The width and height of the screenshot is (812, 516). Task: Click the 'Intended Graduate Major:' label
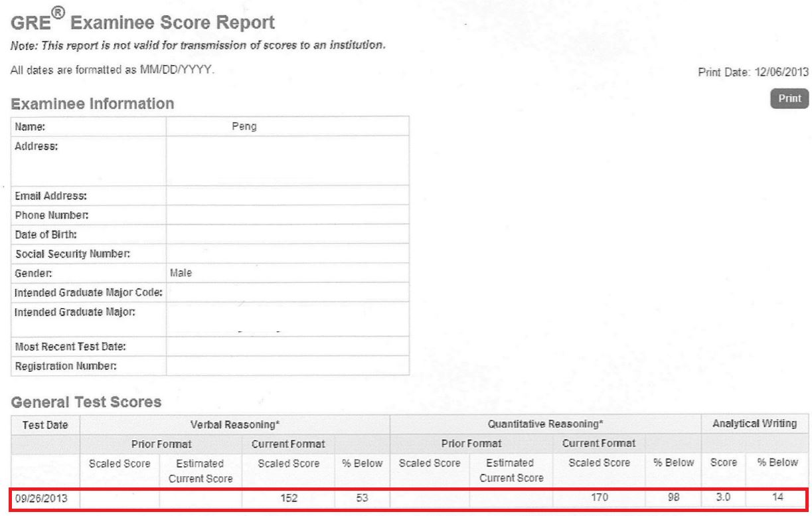click(75, 311)
